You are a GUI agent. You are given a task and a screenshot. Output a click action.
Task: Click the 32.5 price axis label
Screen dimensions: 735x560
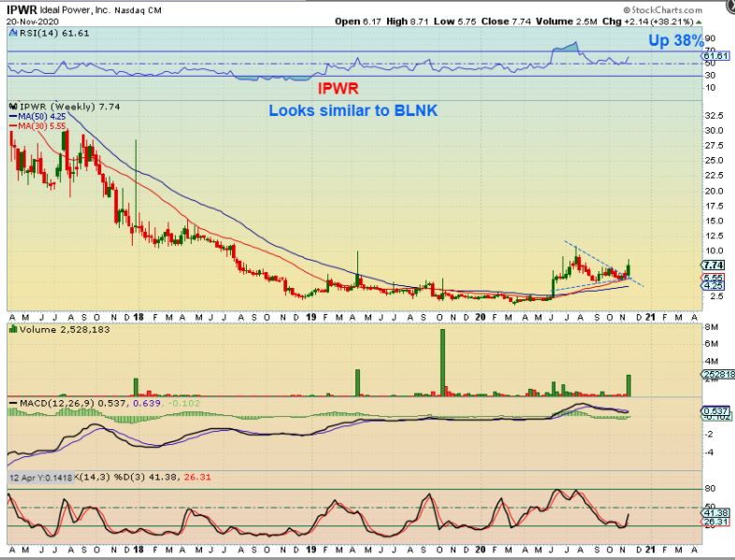tap(714, 115)
